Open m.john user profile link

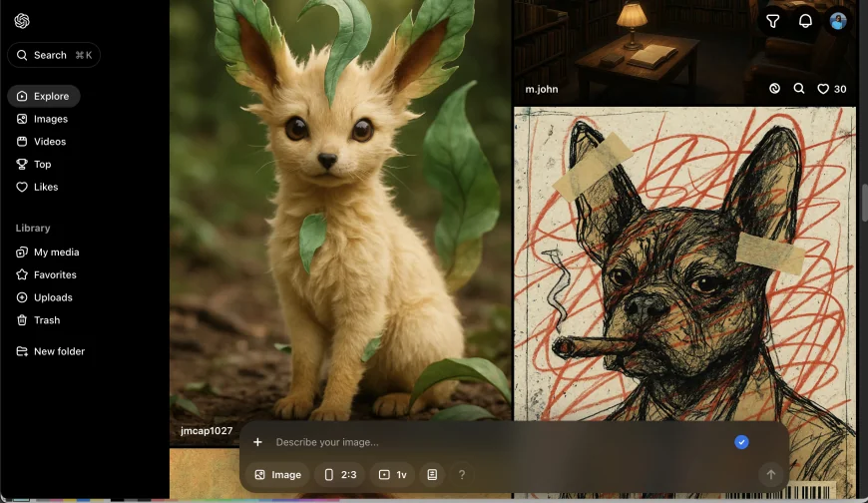542,89
